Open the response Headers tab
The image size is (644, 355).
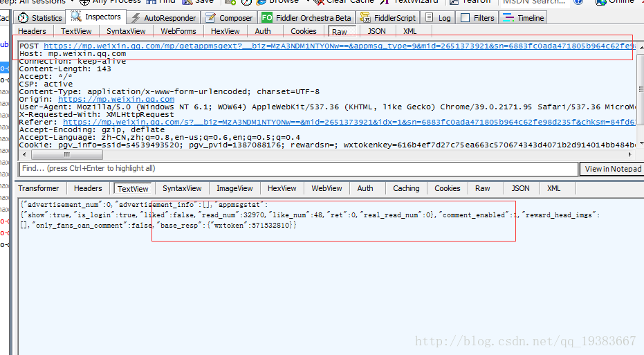coord(88,188)
